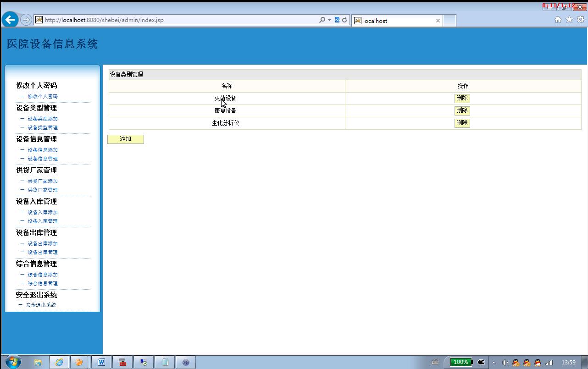The height and width of the screenshot is (369, 588).
Task: Open the 供货厂家添加 link
Action: point(43,181)
